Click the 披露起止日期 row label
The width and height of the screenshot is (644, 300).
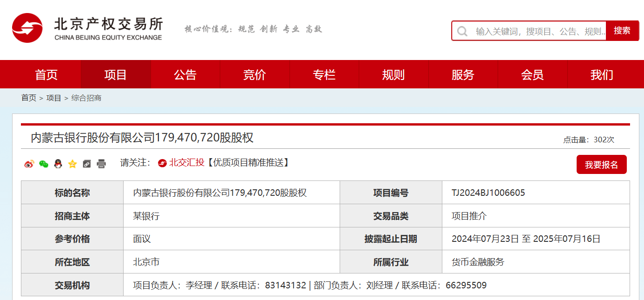(391, 239)
